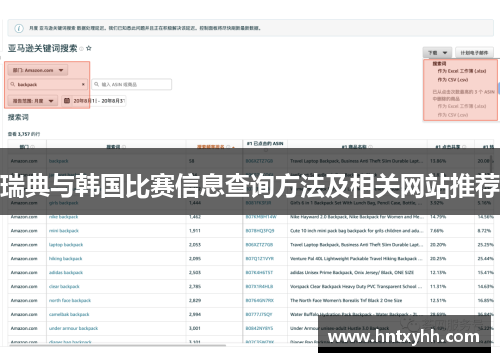Click the adidas Unisex Prime Backpack product name
This screenshot has height=362, width=500.
[x=352, y=273]
